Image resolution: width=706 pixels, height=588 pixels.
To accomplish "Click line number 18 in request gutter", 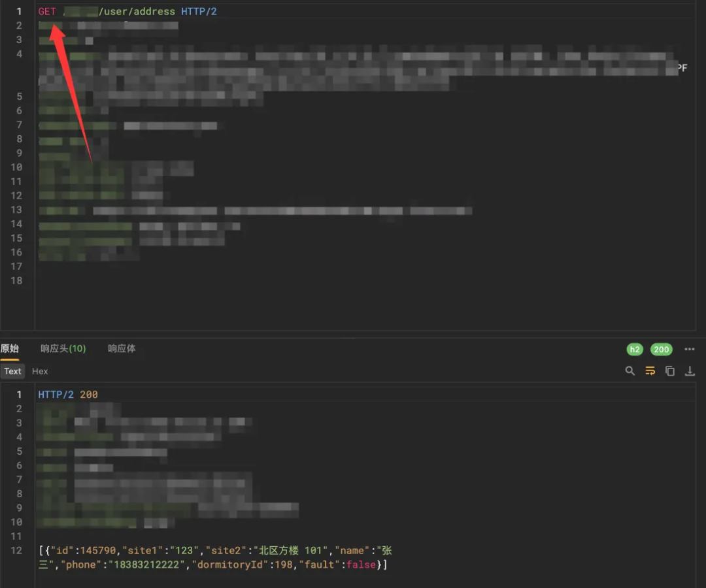I will coord(16,281).
